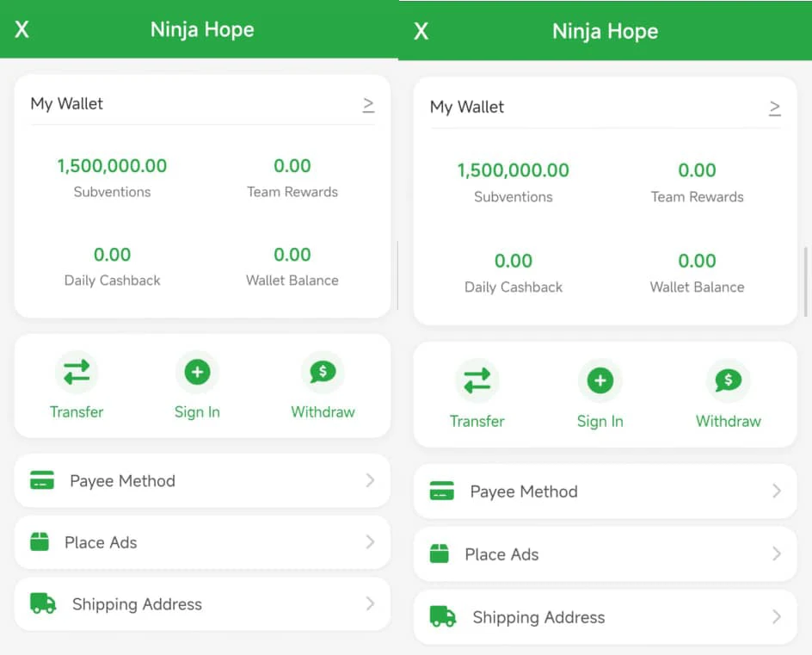Open Withdraw via the dollar speech icon
The image size is (812, 655).
pos(323,372)
